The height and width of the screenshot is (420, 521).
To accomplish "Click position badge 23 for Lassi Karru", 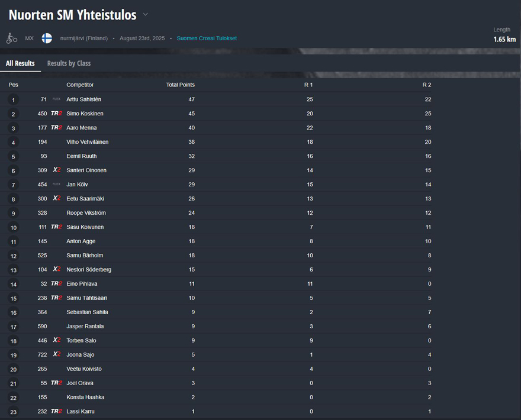I will point(13,412).
